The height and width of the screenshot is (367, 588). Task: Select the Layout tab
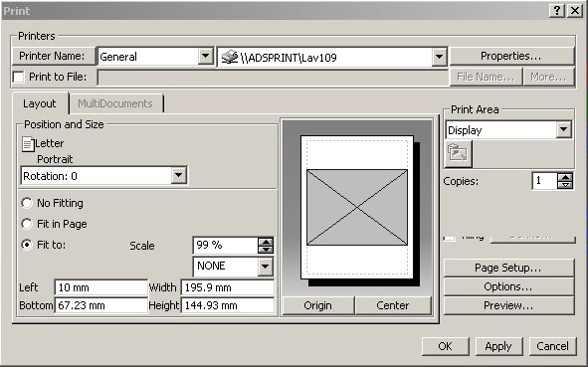click(40, 103)
